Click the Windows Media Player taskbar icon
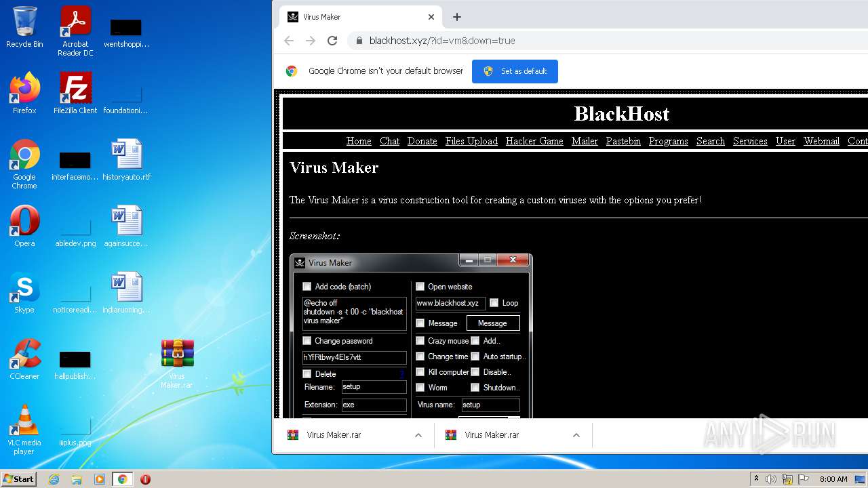 tap(100, 479)
